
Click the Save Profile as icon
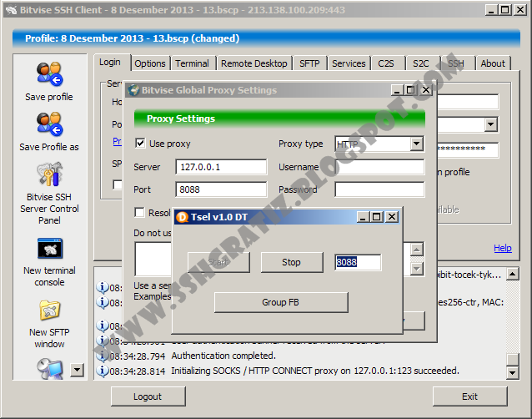[x=49, y=124]
